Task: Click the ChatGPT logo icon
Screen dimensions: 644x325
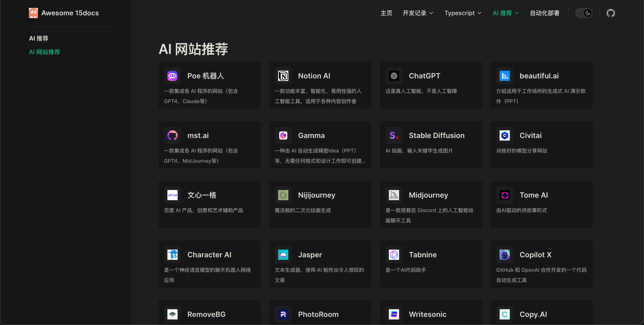Action: click(x=394, y=76)
